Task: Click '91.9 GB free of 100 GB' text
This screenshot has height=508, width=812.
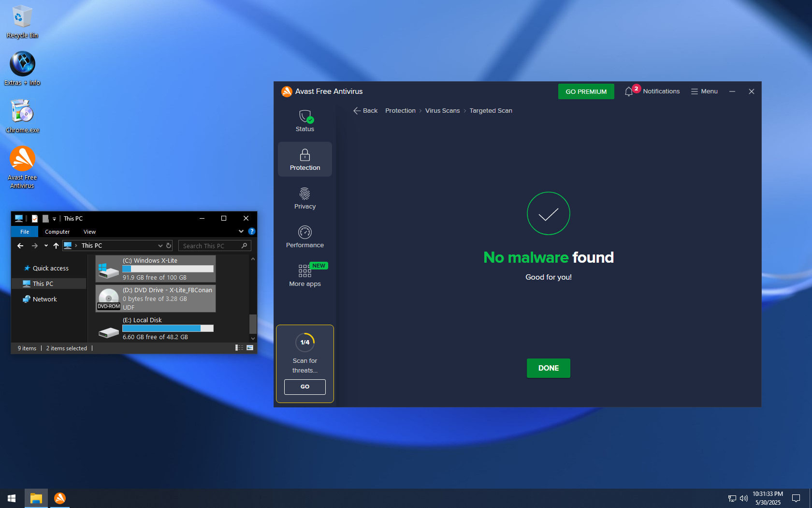Action: coord(155,278)
